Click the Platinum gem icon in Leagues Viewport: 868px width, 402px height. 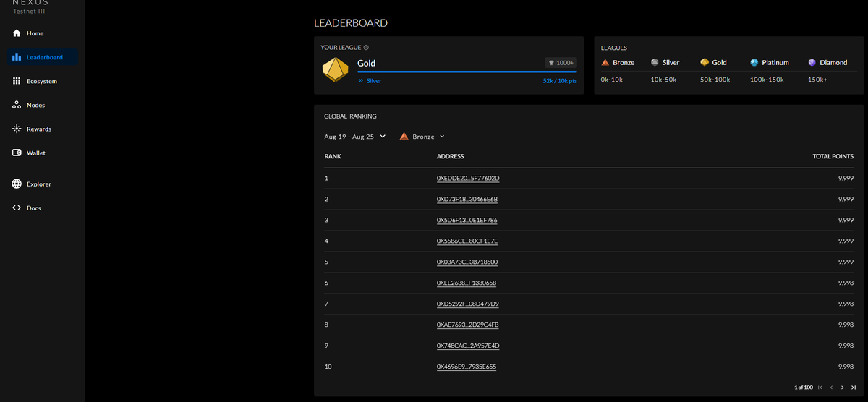pos(754,62)
